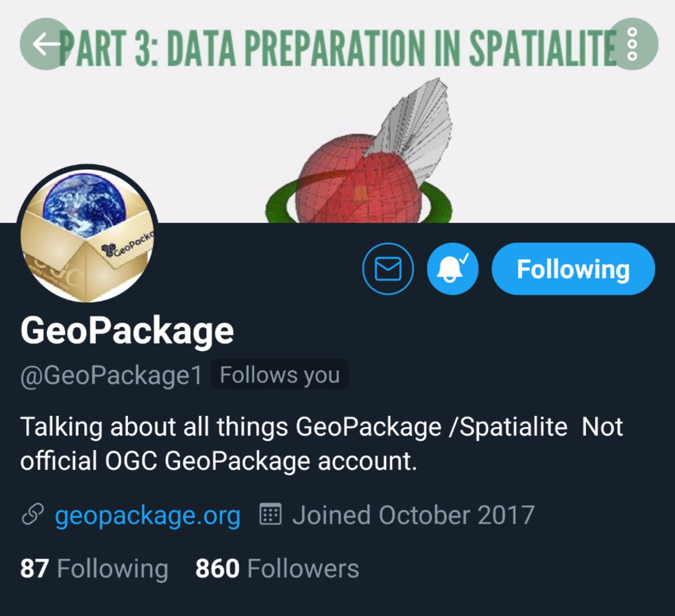Click the profile bio text
Viewport: 675px width, 616px height.
(321, 444)
